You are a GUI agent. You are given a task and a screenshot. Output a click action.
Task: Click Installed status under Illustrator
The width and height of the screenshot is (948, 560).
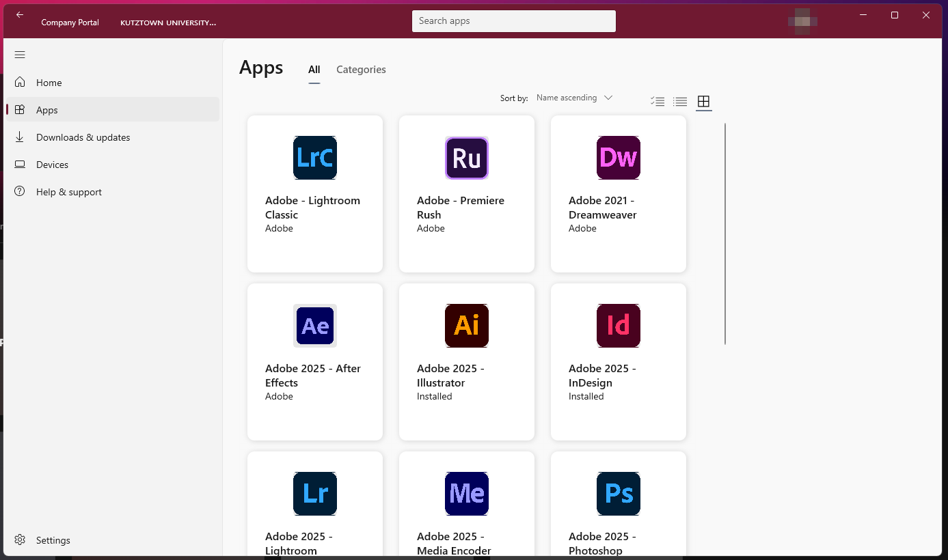(x=434, y=396)
